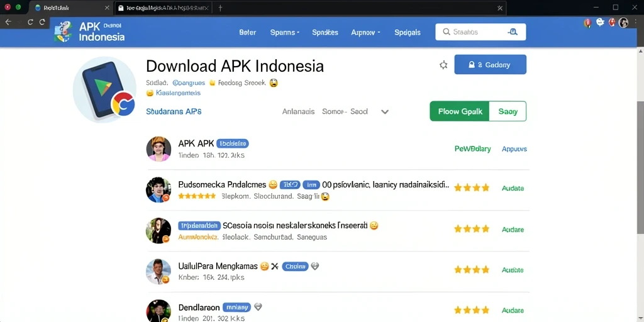Open the Studarans APS link

pyautogui.click(x=174, y=111)
